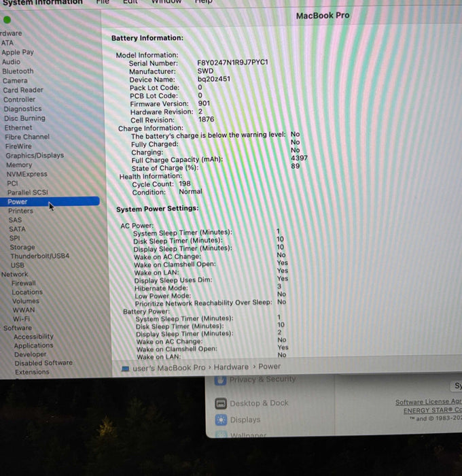462x476 pixels.
Task: Select Fibre Channel in the sidebar
Action: point(27,137)
